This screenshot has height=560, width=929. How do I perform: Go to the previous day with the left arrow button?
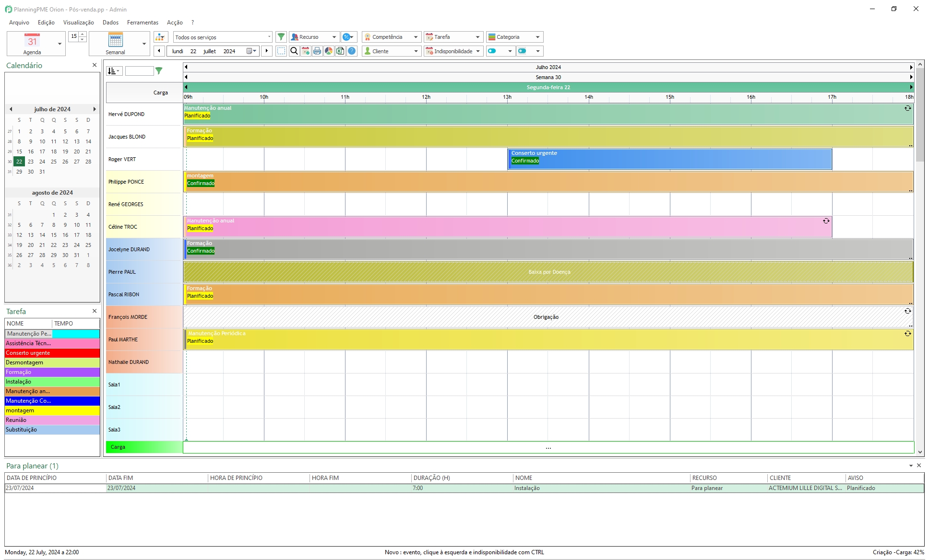(x=159, y=51)
